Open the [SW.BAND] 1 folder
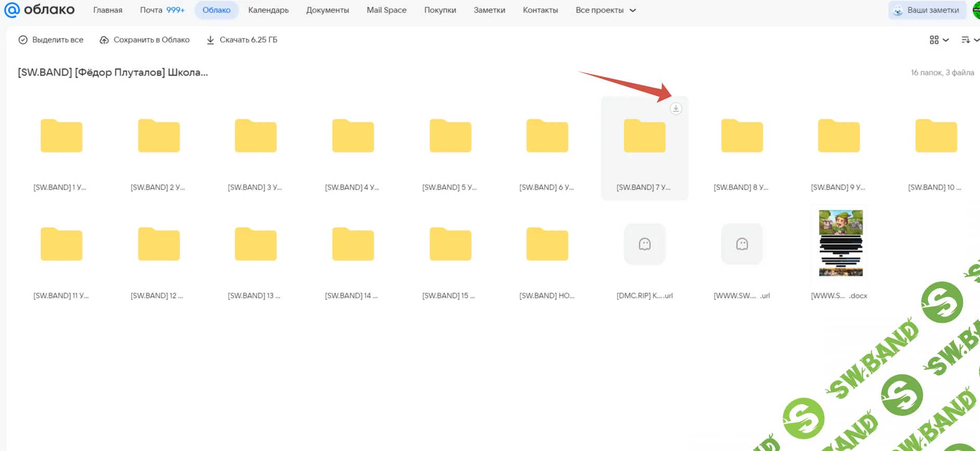The width and height of the screenshot is (980, 451). [61, 136]
